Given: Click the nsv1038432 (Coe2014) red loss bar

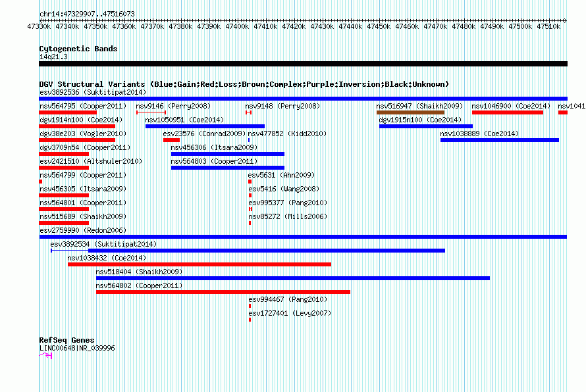Looking at the screenshot, I should coord(200,264).
